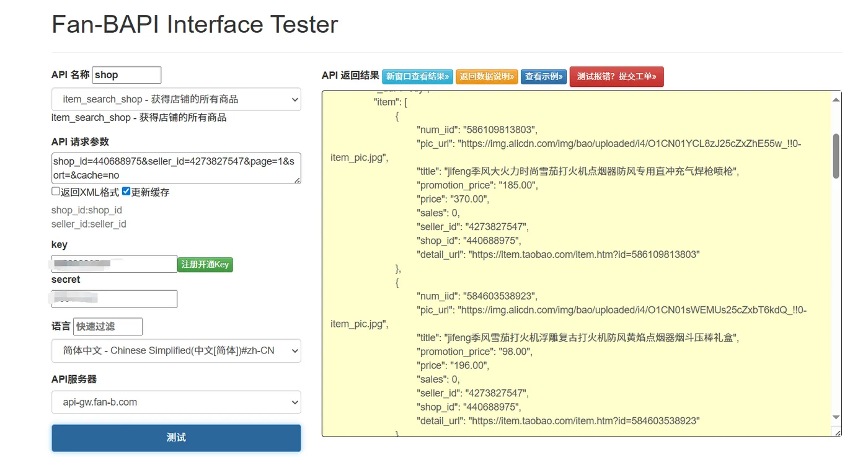The height and width of the screenshot is (457, 868).
Task: Click the API 名称 search field
Action: tap(126, 75)
